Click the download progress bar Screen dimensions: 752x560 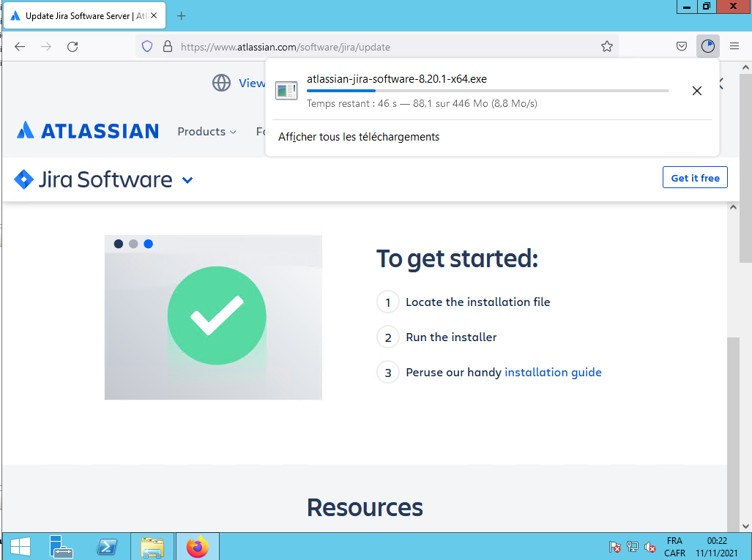point(488,91)
